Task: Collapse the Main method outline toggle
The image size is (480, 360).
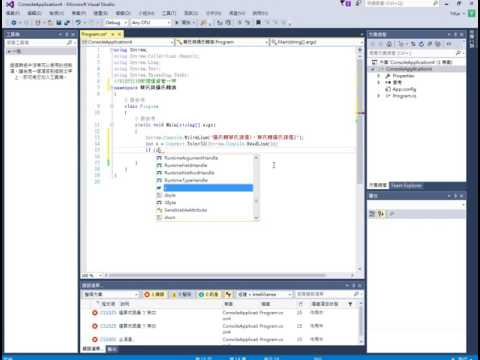Action: pyautogui.click(x=112, y=125)
